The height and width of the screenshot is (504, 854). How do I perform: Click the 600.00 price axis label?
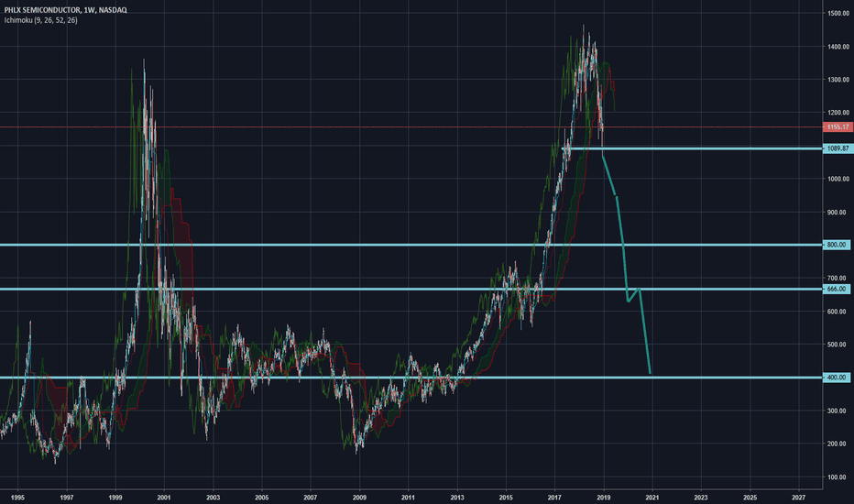(x=837, y=312)
